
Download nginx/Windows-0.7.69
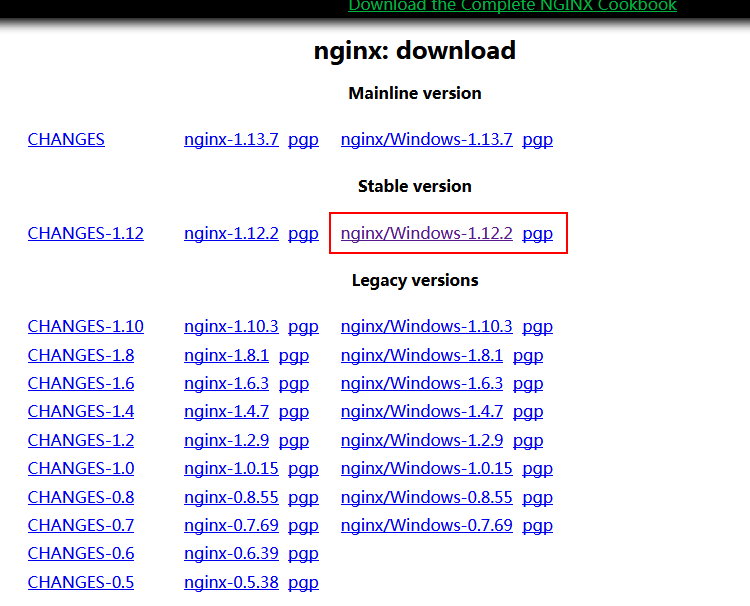427,526
